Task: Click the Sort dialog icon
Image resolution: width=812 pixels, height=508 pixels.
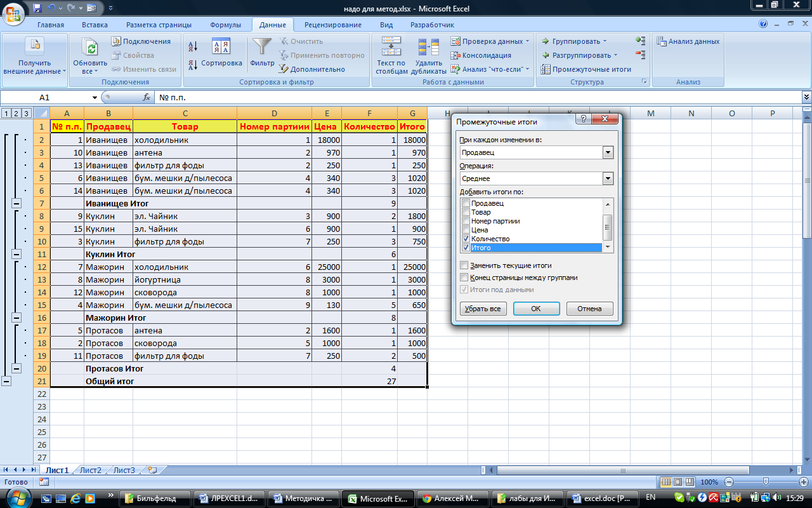Action: click(221, 48)
